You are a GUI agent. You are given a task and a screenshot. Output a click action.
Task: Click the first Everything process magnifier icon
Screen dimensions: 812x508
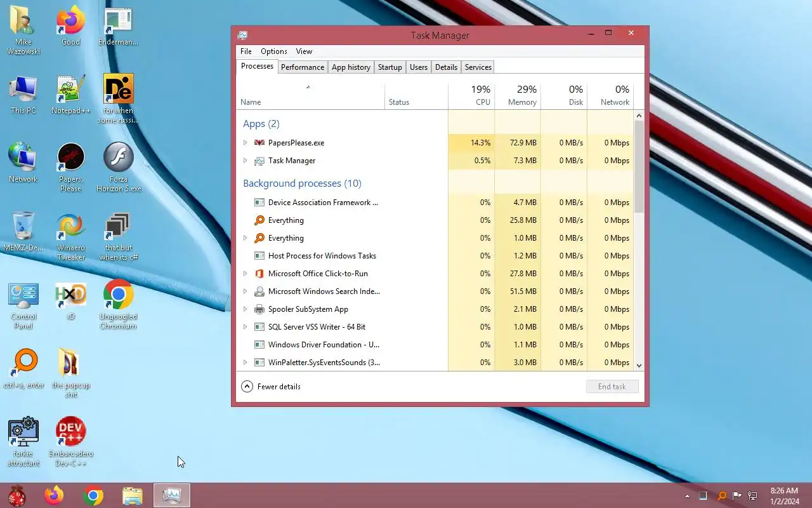[x=259, y=220]
